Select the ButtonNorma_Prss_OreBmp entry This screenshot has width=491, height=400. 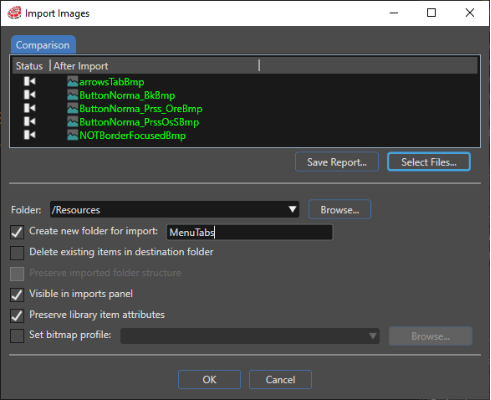pos(141,109)
